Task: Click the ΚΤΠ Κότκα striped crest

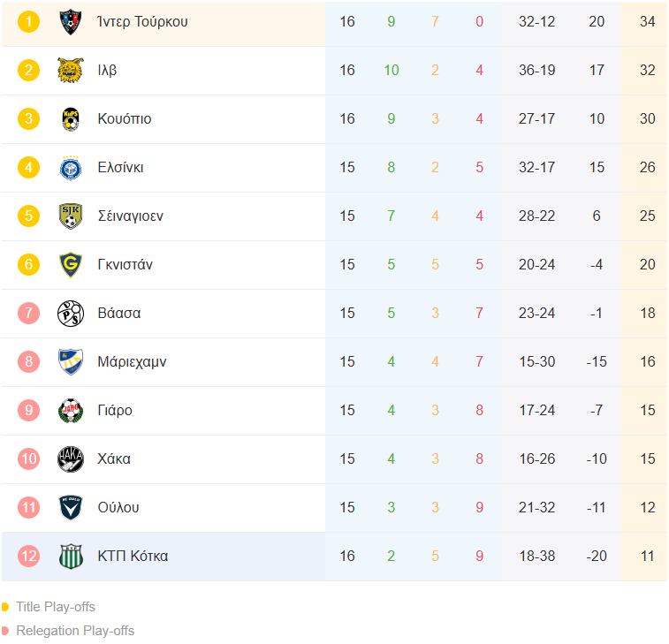Action: pos(71,557)
